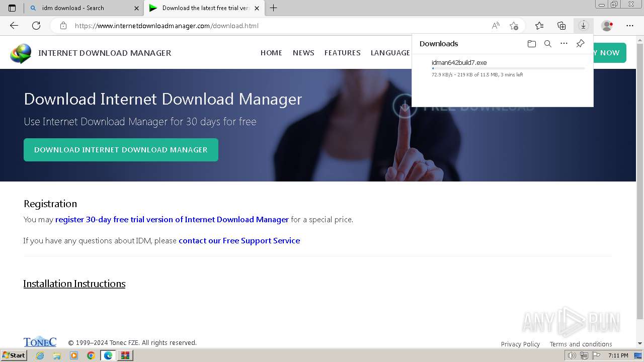
Task: Open the WinRAR taskbar icon
Action: 125,355
